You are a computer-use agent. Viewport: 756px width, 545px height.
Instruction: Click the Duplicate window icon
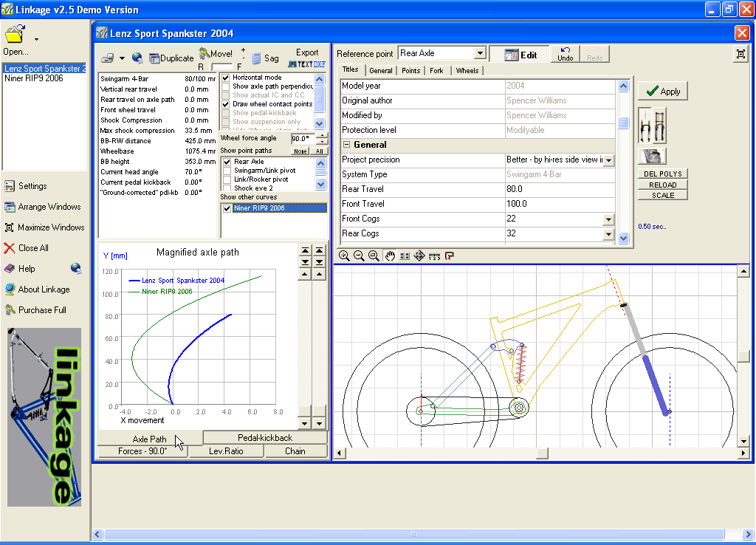(x=154, y=58)
